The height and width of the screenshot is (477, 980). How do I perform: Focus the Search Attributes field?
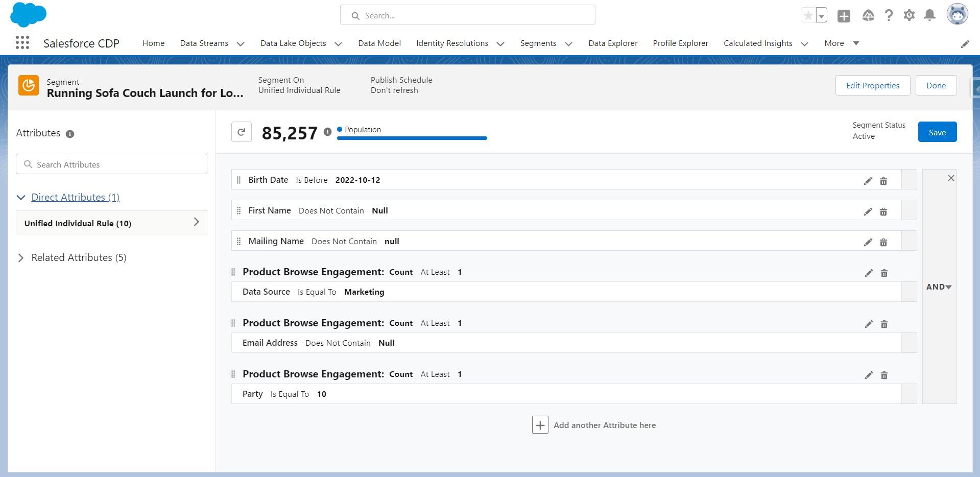(111, 164)
